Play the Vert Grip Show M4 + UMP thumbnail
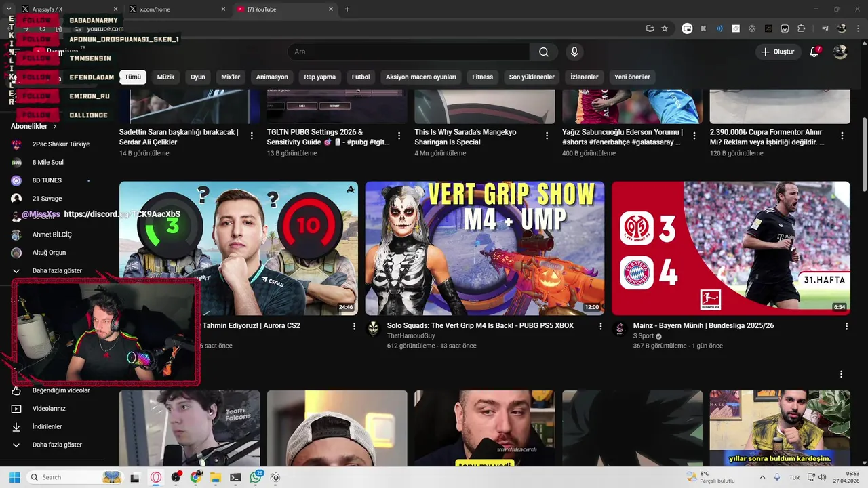 point(485,248)
